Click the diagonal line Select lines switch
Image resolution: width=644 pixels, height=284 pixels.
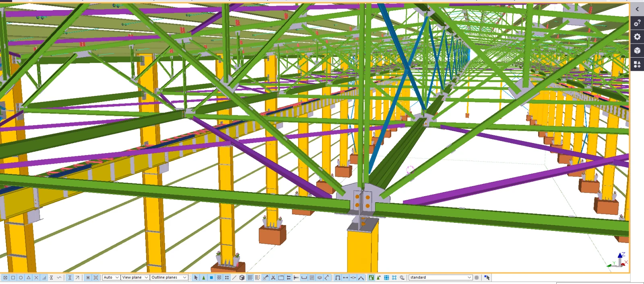click(x=234, y=278)
